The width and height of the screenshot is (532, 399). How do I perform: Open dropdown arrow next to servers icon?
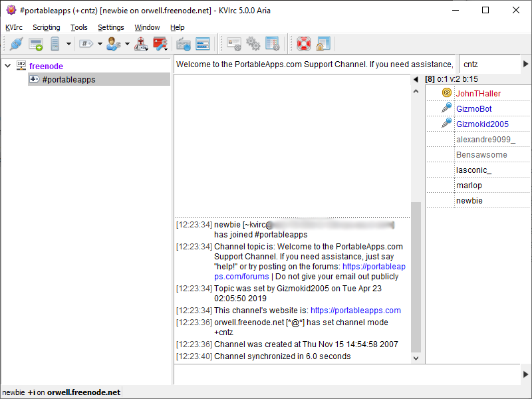68,45
